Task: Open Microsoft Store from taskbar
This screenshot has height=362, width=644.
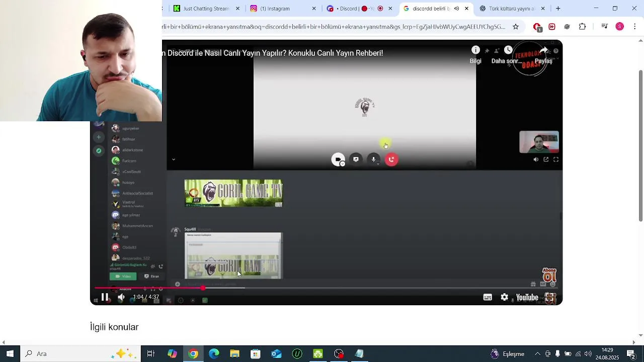Action: (256, 353)
